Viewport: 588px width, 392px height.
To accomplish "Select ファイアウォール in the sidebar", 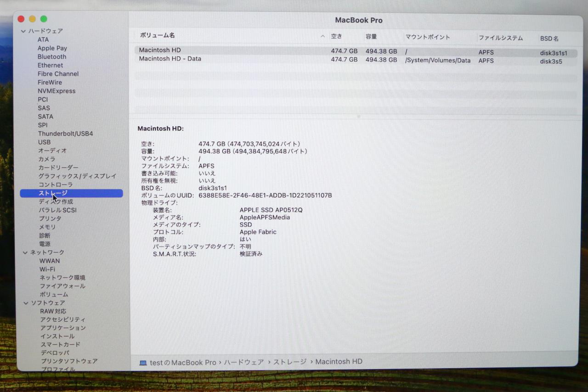I will (x=62, y=286).
